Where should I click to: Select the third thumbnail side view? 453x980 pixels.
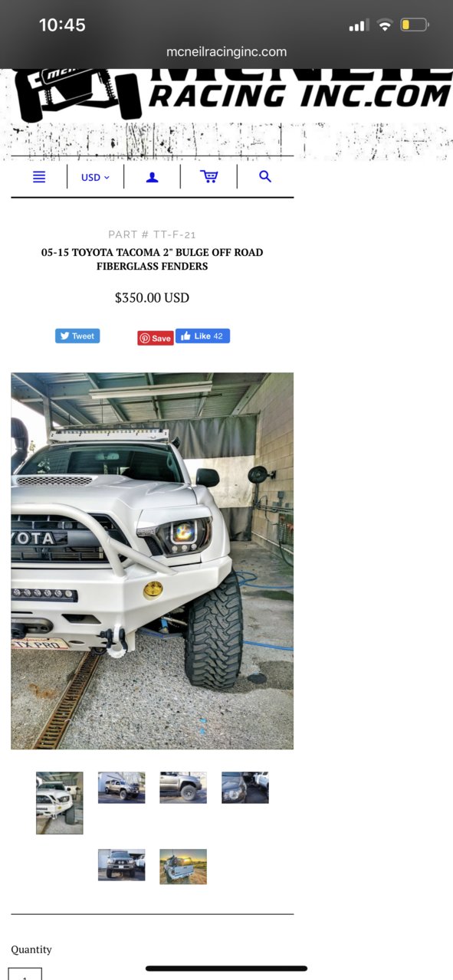183,787
